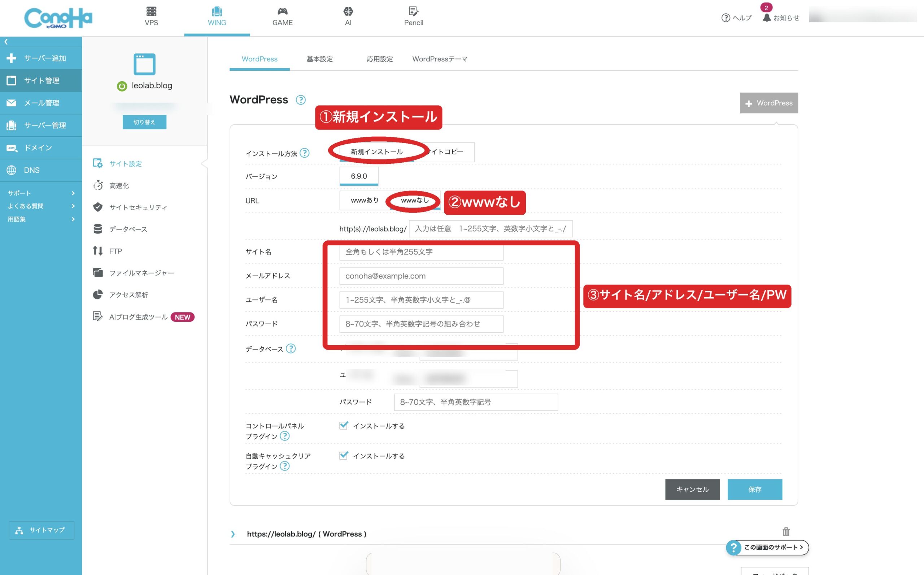Open AIブログ生成ツール item

(143, 317)
